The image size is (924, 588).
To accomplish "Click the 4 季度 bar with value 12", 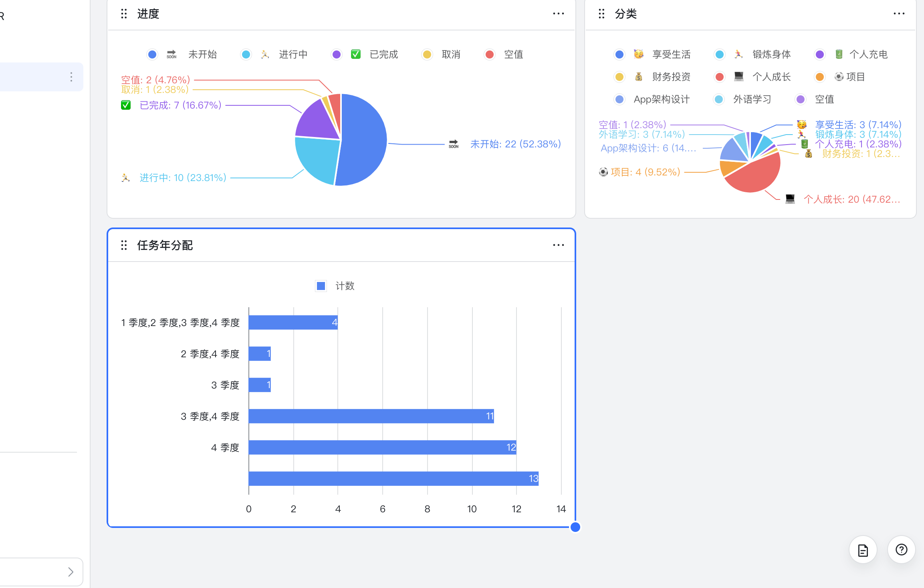I will (x=382, y=447).
